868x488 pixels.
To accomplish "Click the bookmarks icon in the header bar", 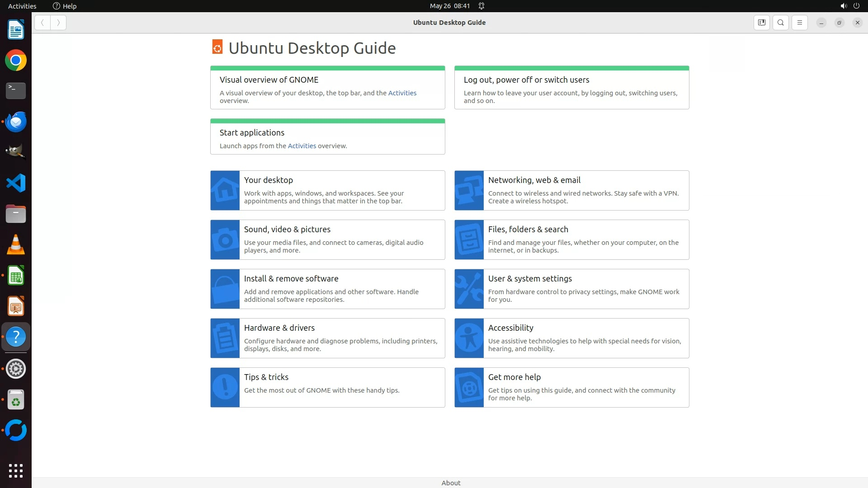I will pos(762,23).
